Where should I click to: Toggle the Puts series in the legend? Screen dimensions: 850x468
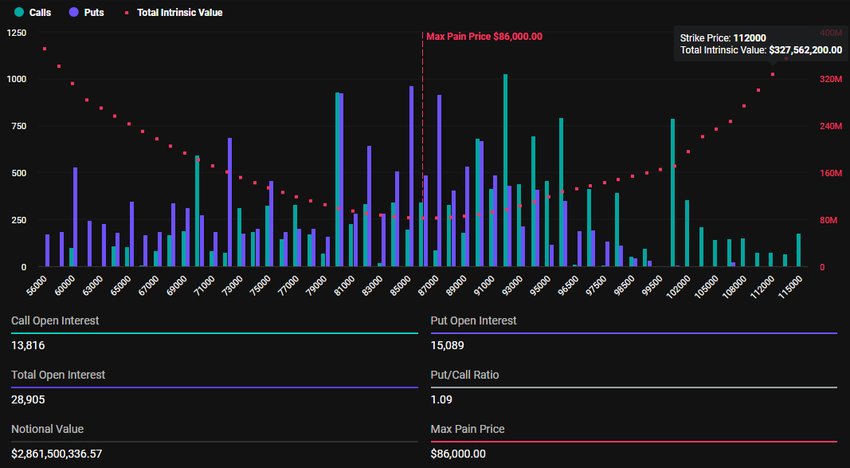click(89, 13)
